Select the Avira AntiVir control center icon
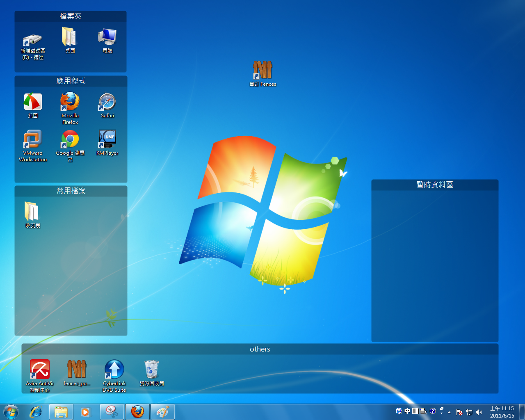Image resolution: width=525 pixels, height=420 pixels. [x=40, y=376]
